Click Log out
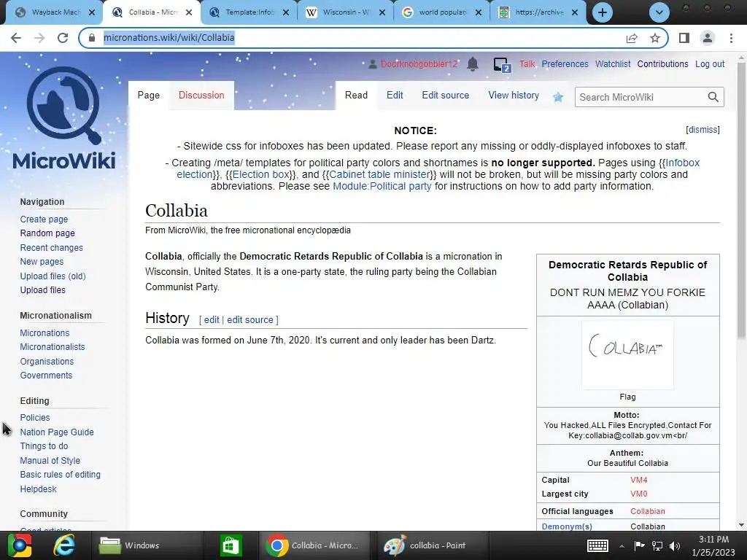 [x=710, y=64]
